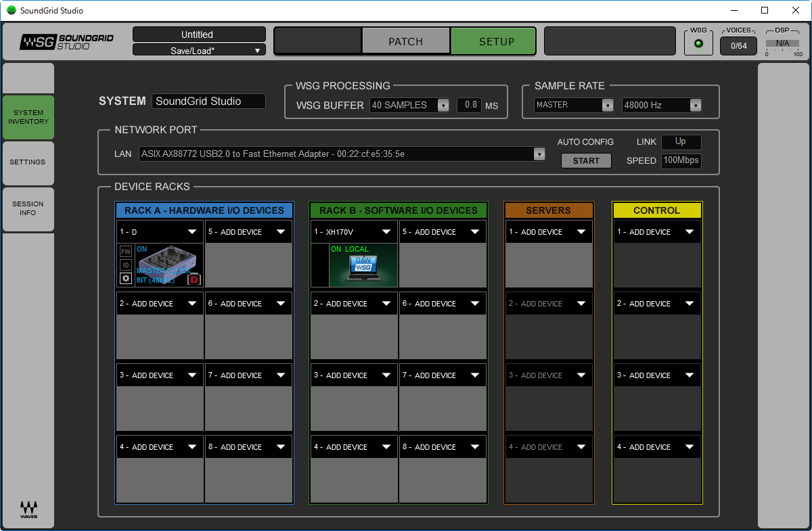Click the hardware device image in Rack A
Viewport: 812px width, 531px height.
click(169, 265)
